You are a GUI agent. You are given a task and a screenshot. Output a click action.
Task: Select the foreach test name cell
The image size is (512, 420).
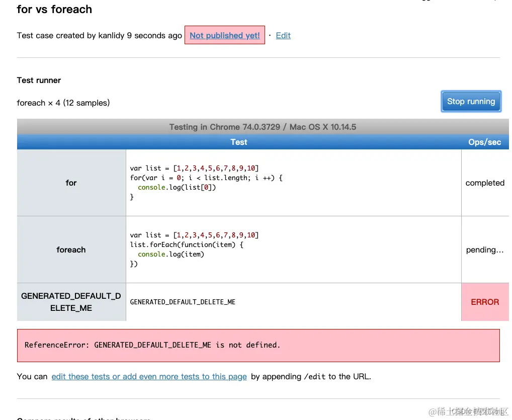71,249
